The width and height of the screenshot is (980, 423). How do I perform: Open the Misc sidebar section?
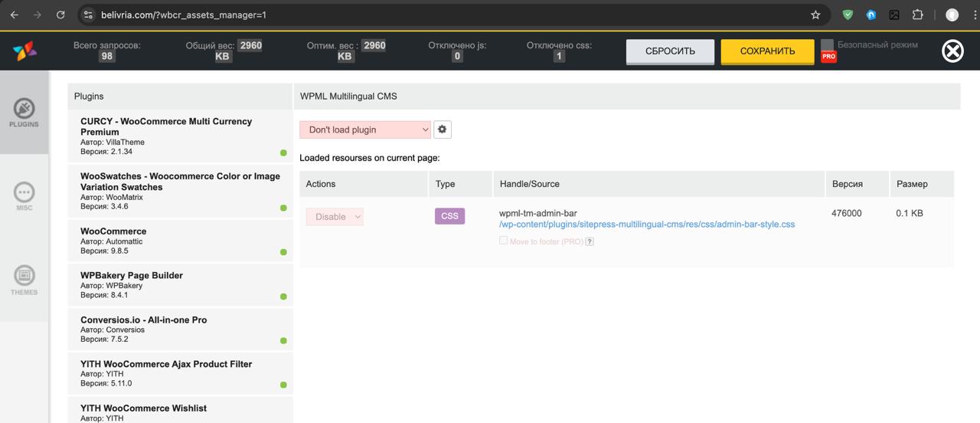tap(24, 195)
